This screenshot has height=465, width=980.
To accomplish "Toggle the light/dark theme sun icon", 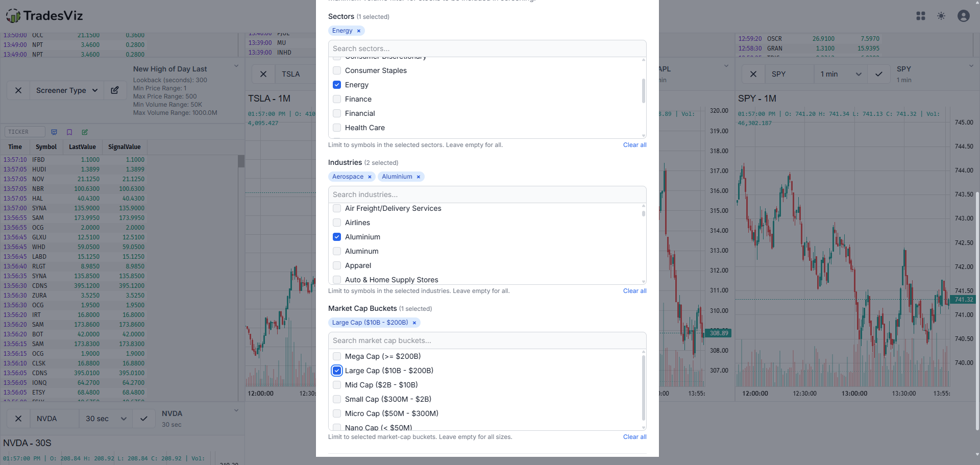I will click(941, 16).
